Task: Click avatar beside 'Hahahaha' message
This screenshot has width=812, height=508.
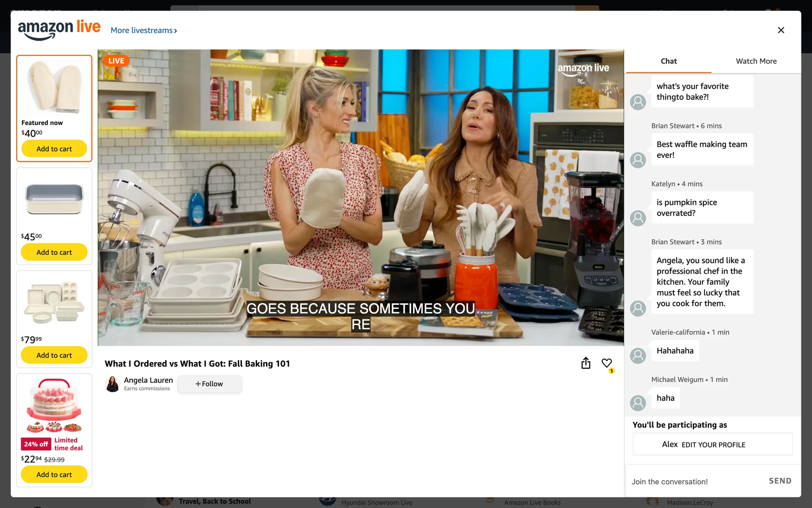Action: (638, 356)
